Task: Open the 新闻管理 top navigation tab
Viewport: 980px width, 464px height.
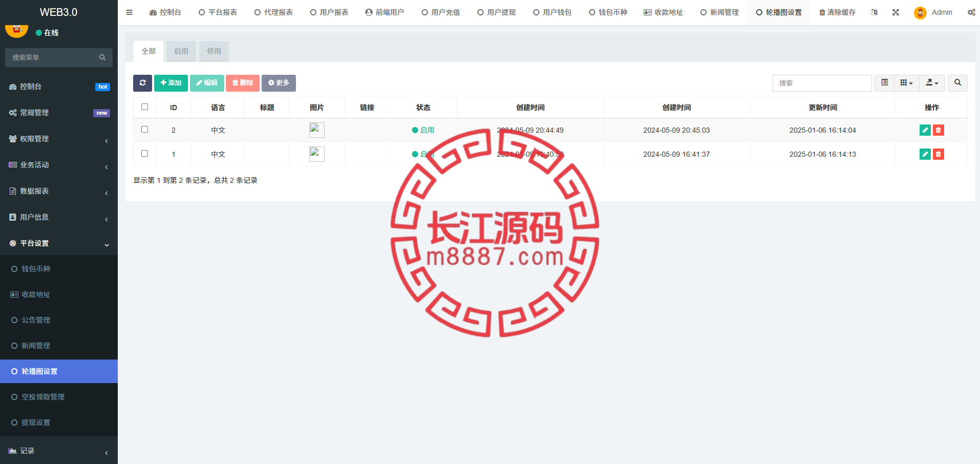Action: (719, 12)
